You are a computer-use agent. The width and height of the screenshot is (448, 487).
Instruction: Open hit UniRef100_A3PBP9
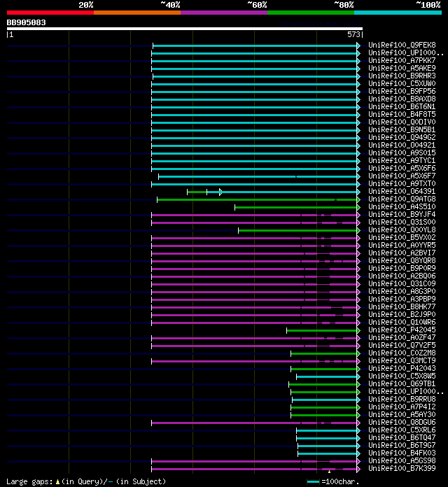402,299
